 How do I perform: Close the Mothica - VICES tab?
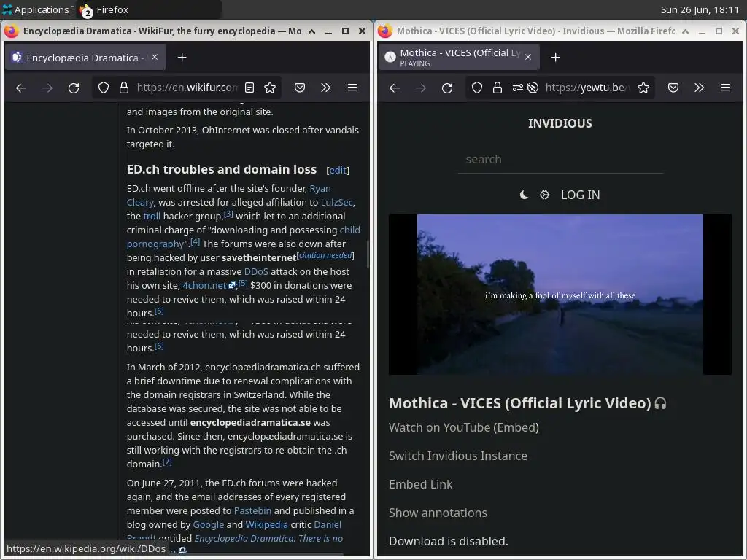point(528,57)
